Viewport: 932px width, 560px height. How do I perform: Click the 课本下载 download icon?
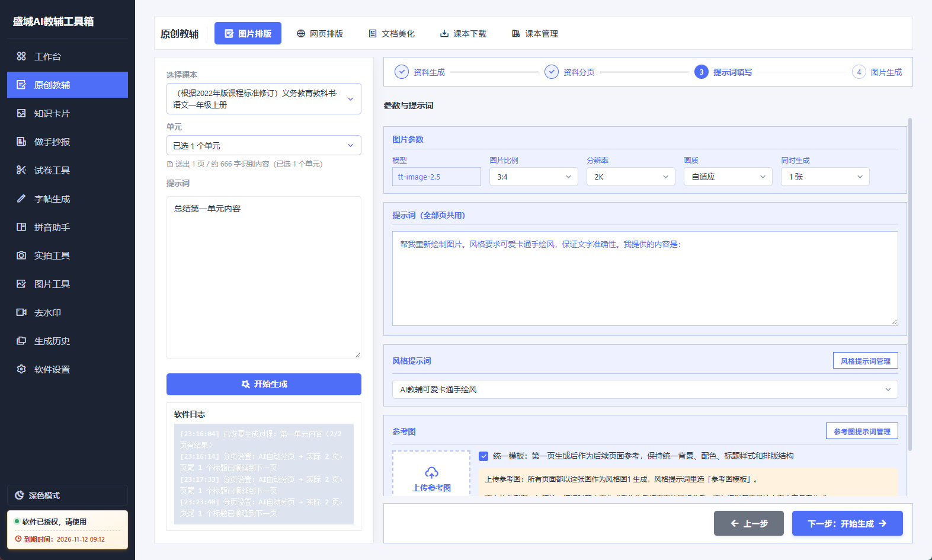point(444,34)
